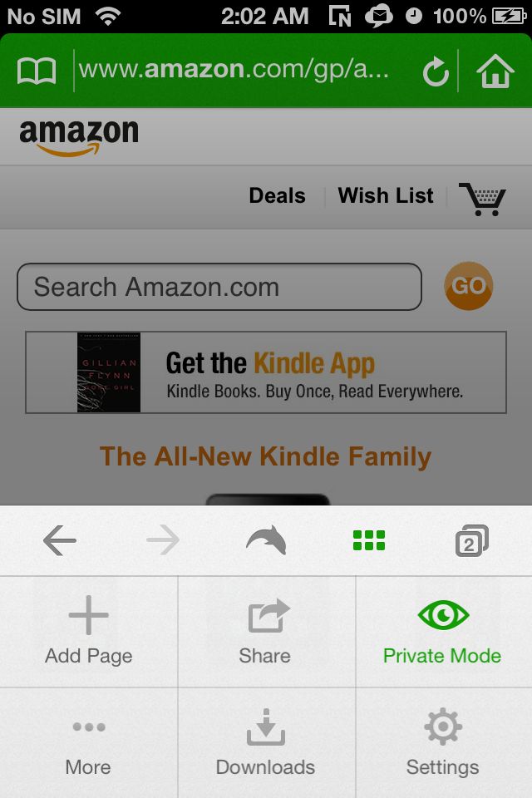Screen dimensions: 532x798
Task: Reload the page with refresh icon
Action: 436,71
